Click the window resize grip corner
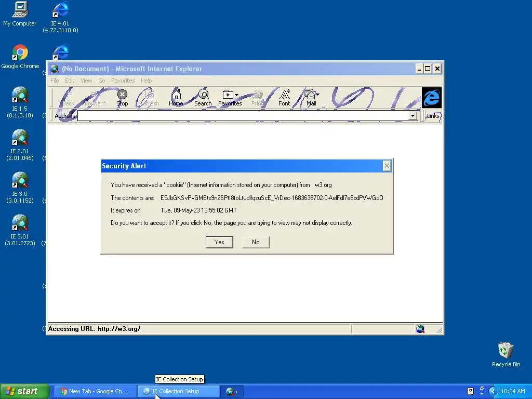The image size is (532, 399). [439, 329]
